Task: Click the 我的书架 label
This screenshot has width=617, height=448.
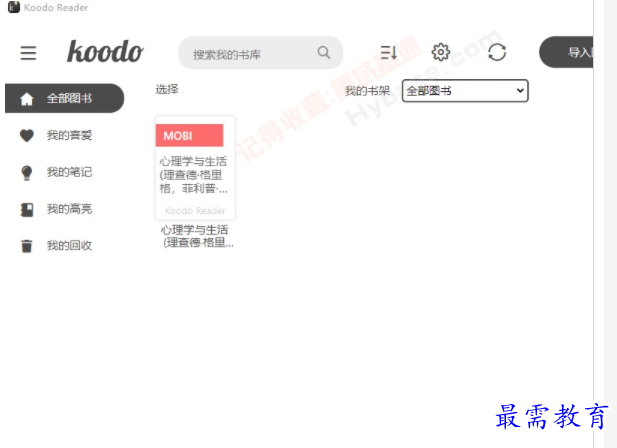Action: click(x=367, y=91)
